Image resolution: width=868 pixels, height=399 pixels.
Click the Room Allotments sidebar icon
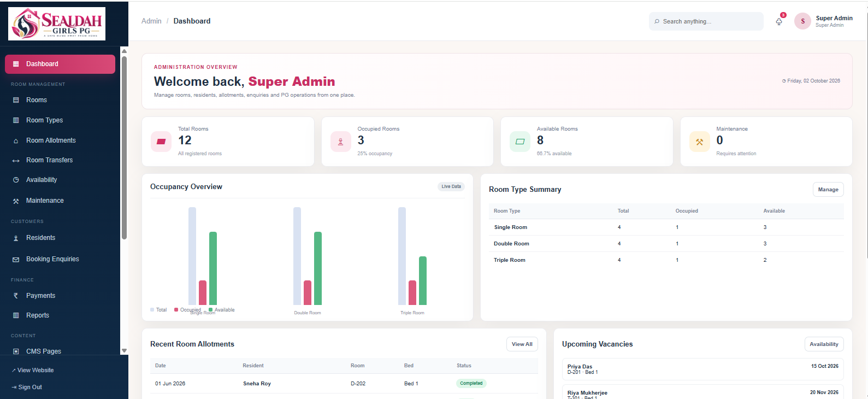[x=16, y=141]
